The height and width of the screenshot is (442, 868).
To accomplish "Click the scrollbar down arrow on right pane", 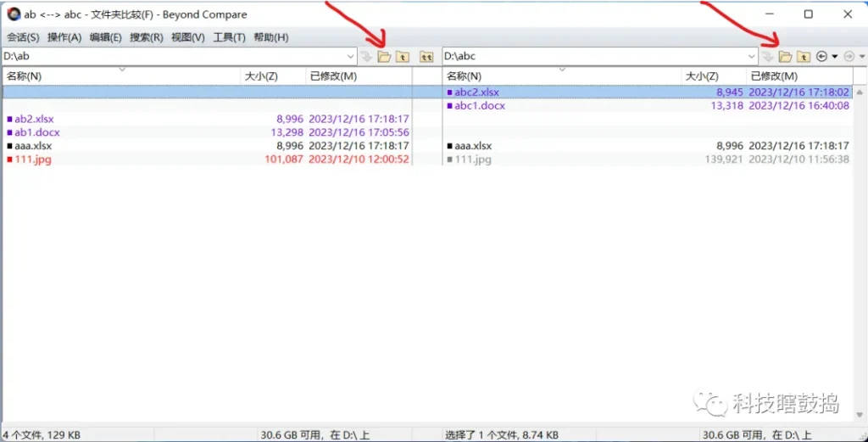I will (x=860, y=414).
